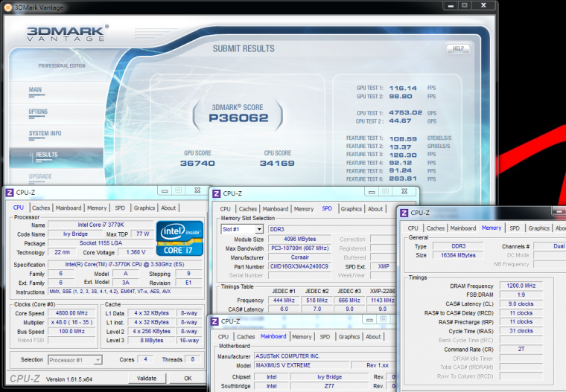Click the CPU-Z icon in the Memory window title bar
The height and width of the screenshot is (392, 566).
(x=404, y=212)
